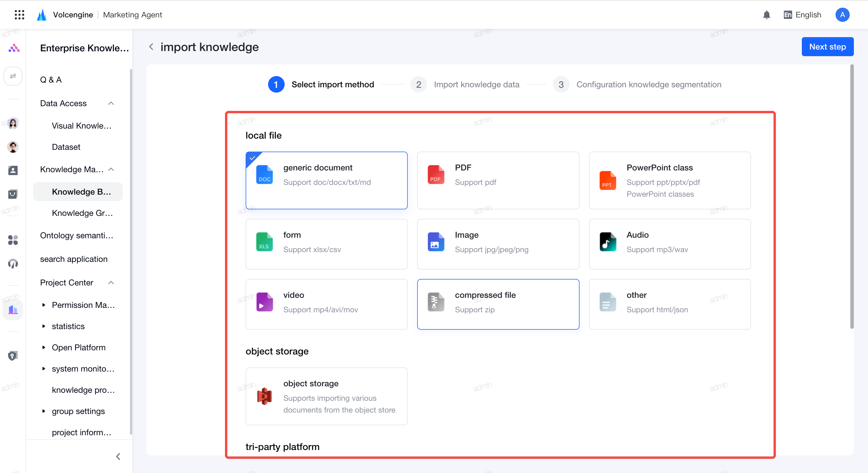Click the Next step button
Viewport: 868px width, 473px height.
(x=827, y=47)
